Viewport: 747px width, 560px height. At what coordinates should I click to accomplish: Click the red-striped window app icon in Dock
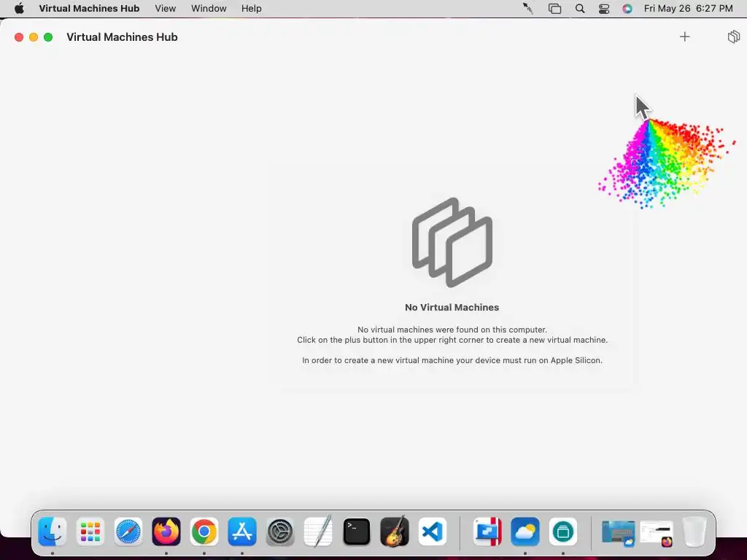pyautogui.click(x=487, y=532)
